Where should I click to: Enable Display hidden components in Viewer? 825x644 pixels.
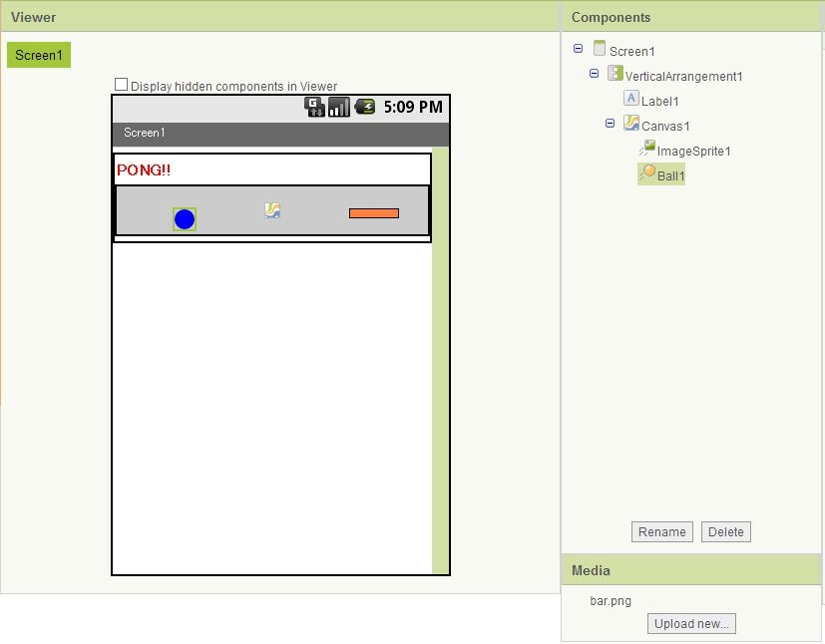click(x=122, y=86)
